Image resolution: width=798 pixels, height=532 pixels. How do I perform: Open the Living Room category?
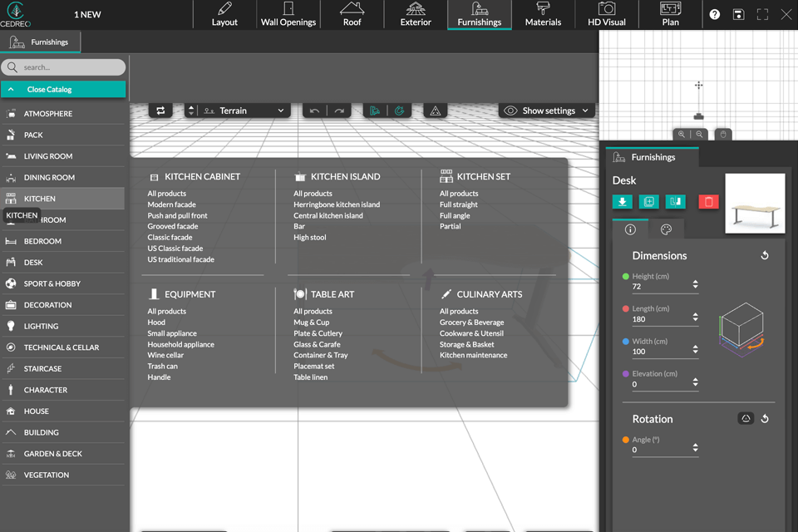63,156
